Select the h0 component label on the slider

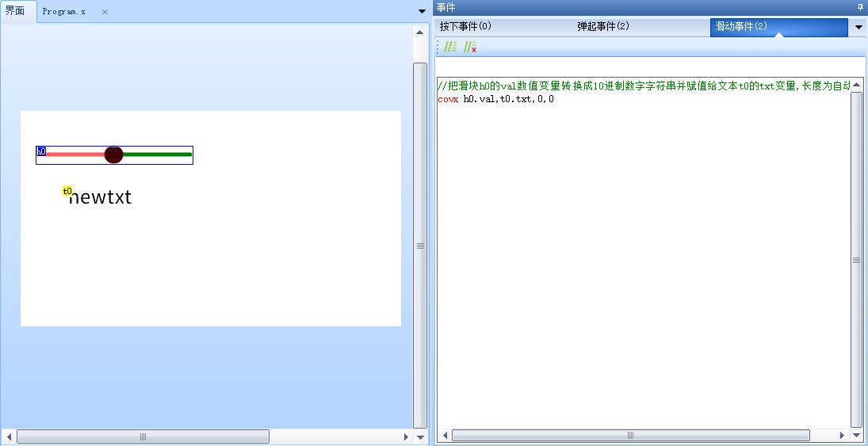(41, 151)
